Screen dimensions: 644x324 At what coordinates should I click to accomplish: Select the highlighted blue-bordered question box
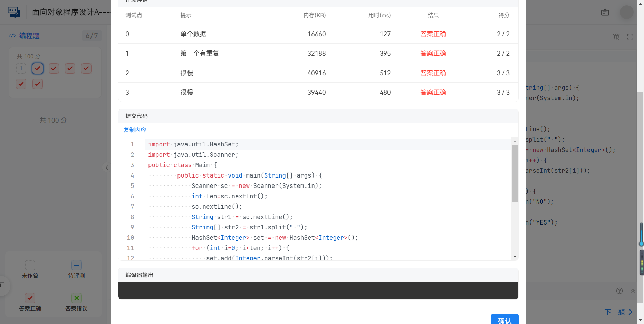pos(38,68)
